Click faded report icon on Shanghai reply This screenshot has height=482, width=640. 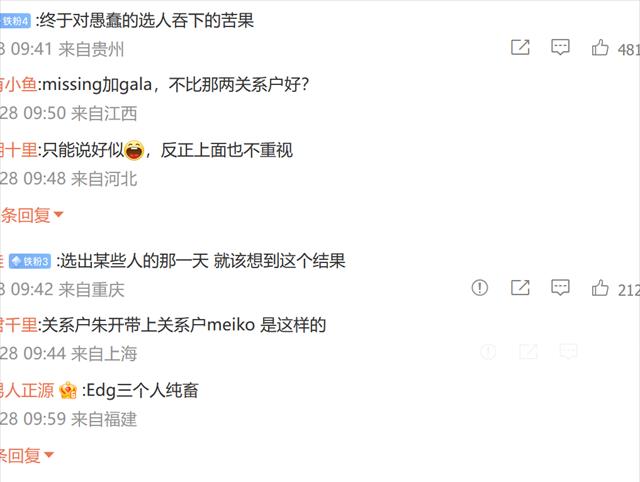(488, 351)
